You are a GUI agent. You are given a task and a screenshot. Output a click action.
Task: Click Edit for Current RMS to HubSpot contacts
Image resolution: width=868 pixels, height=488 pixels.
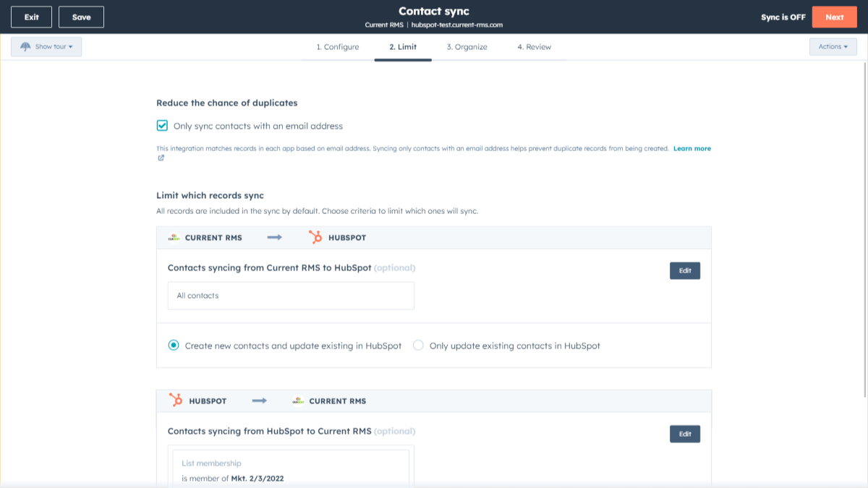coord(684,271)
